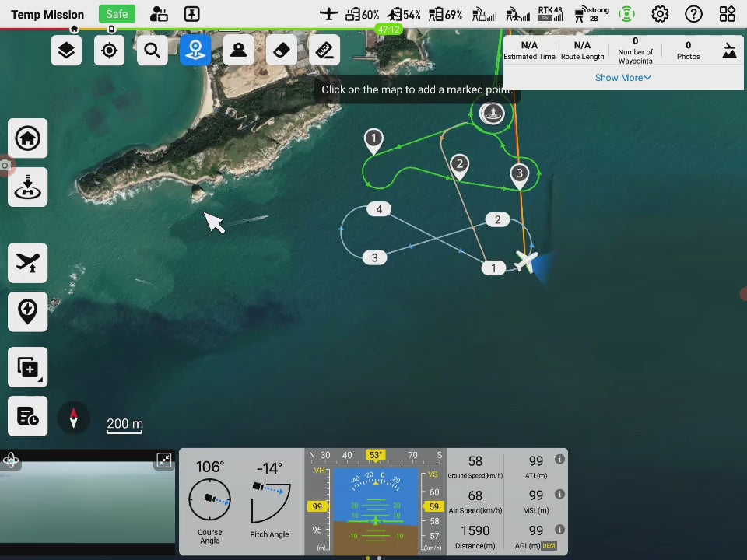Expand the add-copy tool menu
The image size is (747, 560).
coord(28,368)
